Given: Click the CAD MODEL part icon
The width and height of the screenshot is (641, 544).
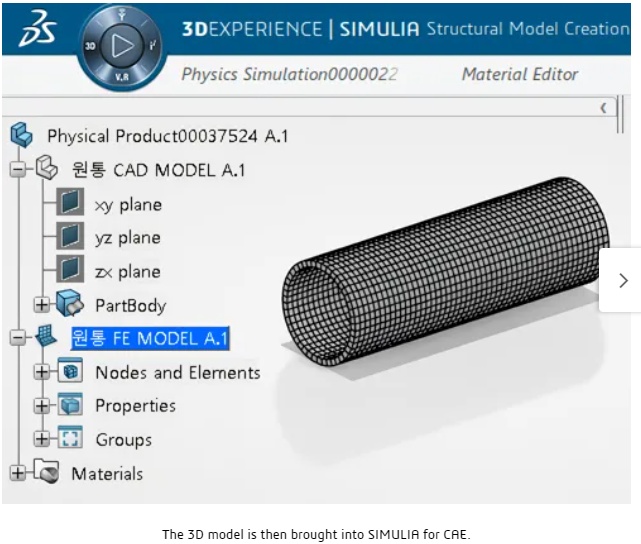Looking at the screenshot, I should tap(47, 168).
